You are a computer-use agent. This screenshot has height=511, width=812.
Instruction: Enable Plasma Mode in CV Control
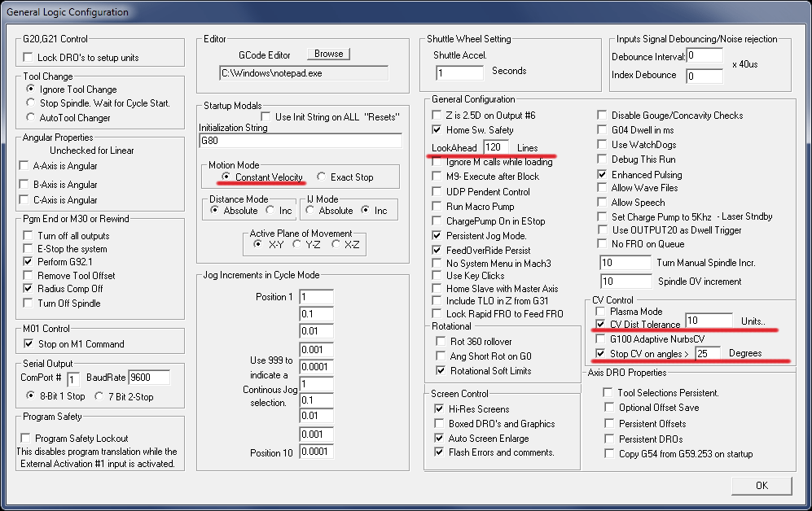pos(600,312)
